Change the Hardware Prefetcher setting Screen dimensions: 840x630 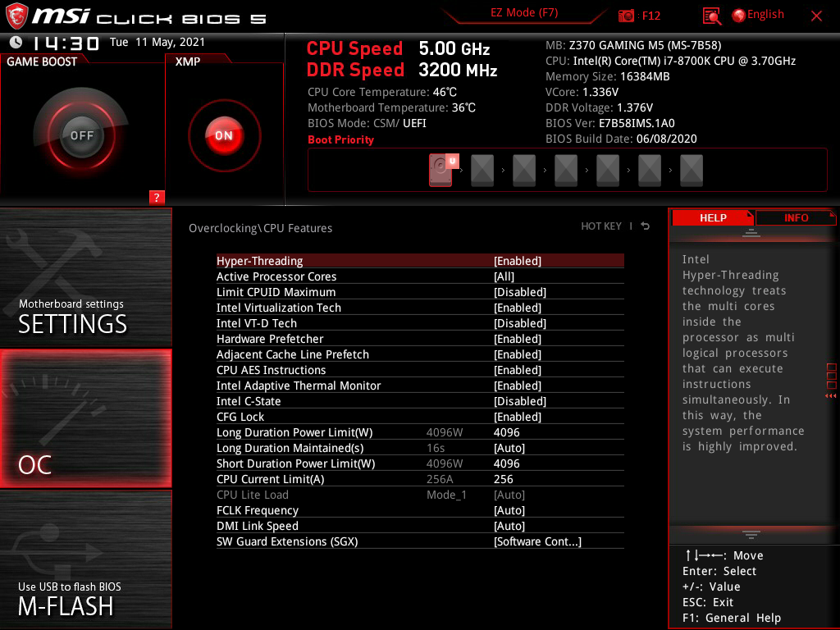point(420,339)
